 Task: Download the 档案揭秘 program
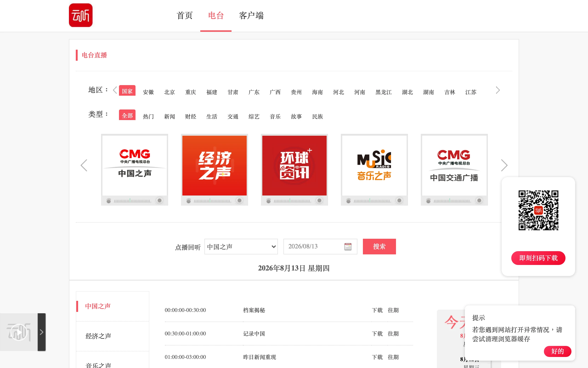click(377, 310)
